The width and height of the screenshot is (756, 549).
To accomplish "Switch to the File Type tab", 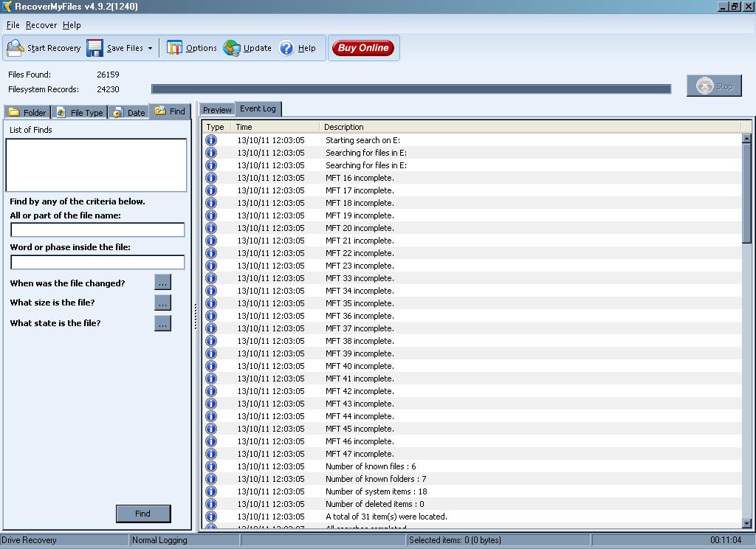I will click(80, 112).
